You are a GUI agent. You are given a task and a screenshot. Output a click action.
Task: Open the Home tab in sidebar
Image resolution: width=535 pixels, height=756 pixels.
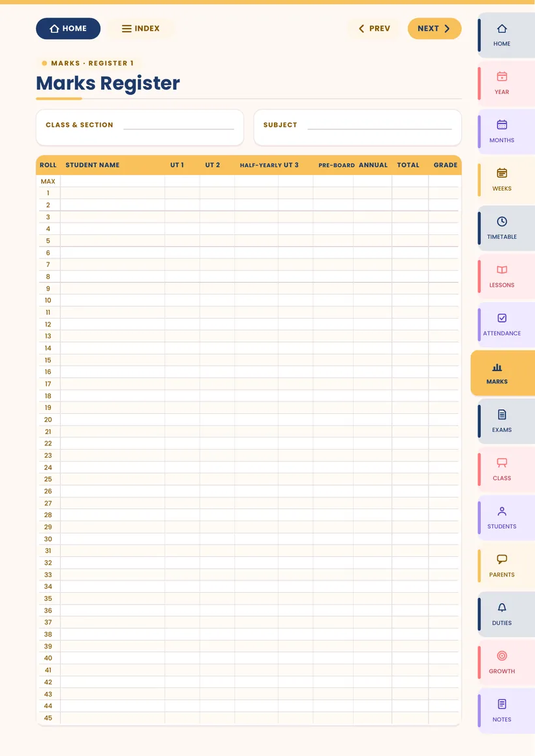click(x=506, y=36)
